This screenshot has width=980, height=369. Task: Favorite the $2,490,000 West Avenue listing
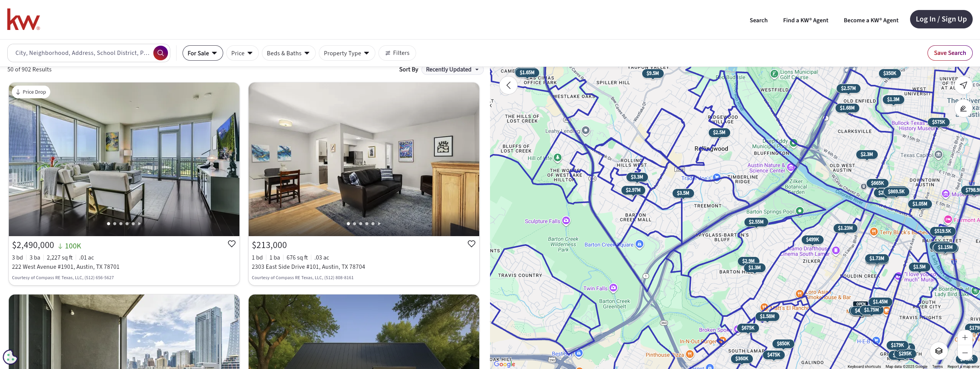pos(231,244)
